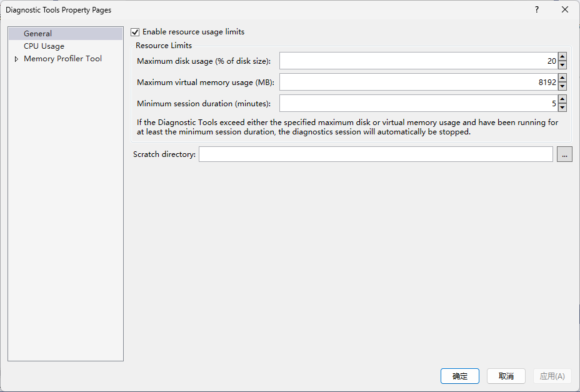
Task: Click the Minimum session duration field
Action: click(417, 104)
